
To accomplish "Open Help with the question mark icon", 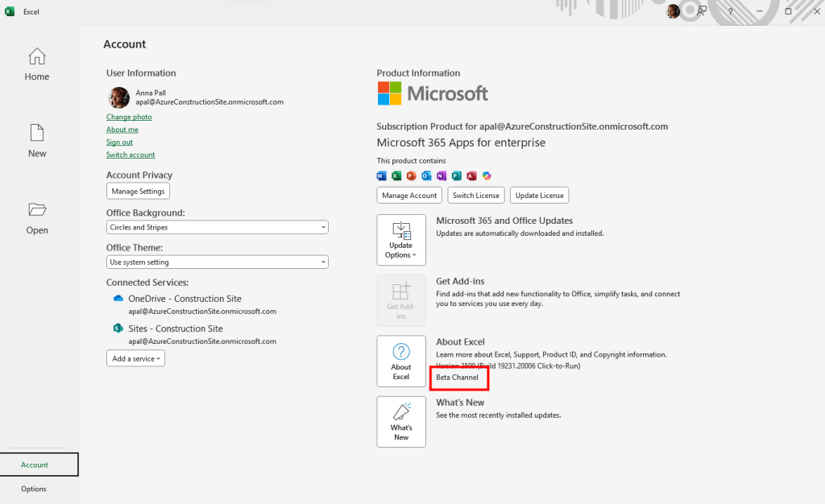I will pos(730,11).
